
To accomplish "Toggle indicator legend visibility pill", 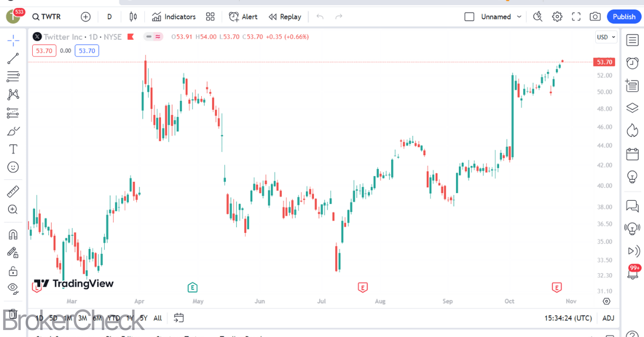I will [x=153, y=36].
